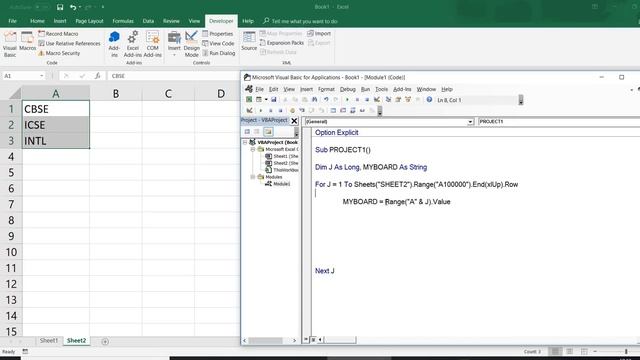Open Object Browser from VBA toolbar

[408, 100]
